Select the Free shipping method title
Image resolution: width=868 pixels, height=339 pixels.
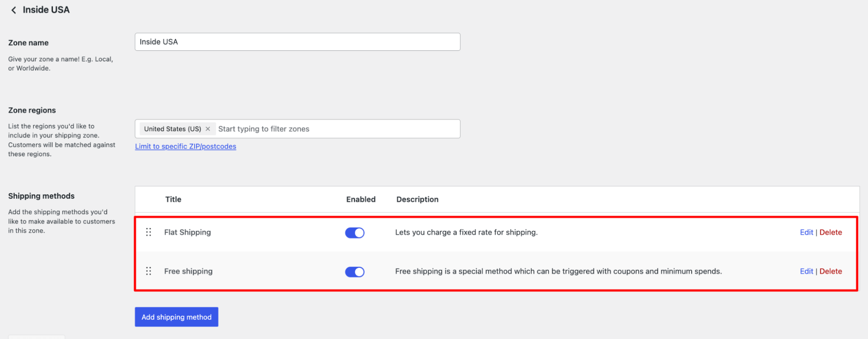(188, 271)
